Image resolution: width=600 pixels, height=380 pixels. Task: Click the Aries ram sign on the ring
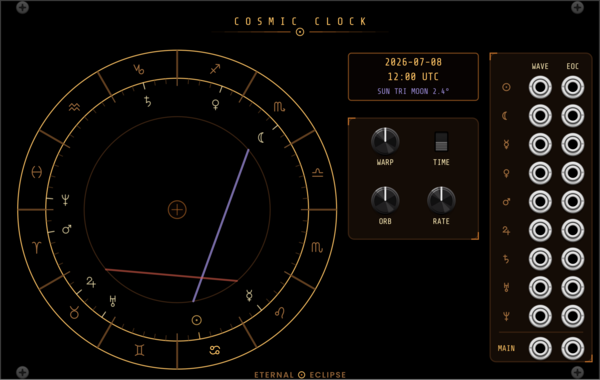(x=37, y=247)
